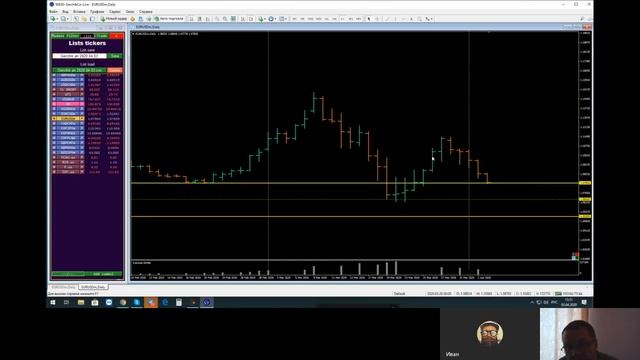Click the tile windows grid icon
Screen dimensions: 640x360
tap(233, 19)
